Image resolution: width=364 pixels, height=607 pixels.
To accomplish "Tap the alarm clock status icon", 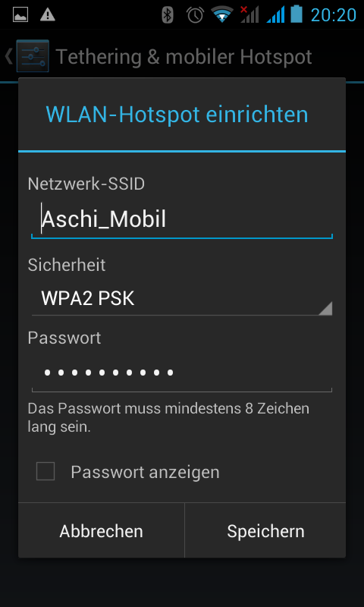I will click(x=195, y=14).
